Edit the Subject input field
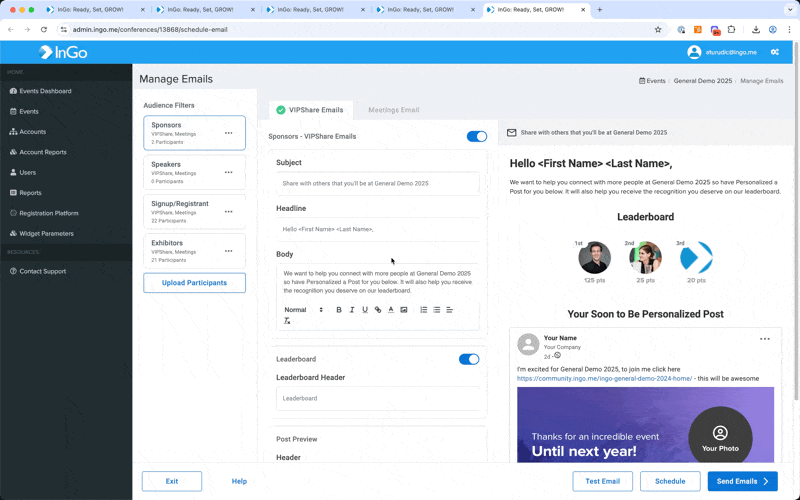800x500 pixels. pos(378,183)
